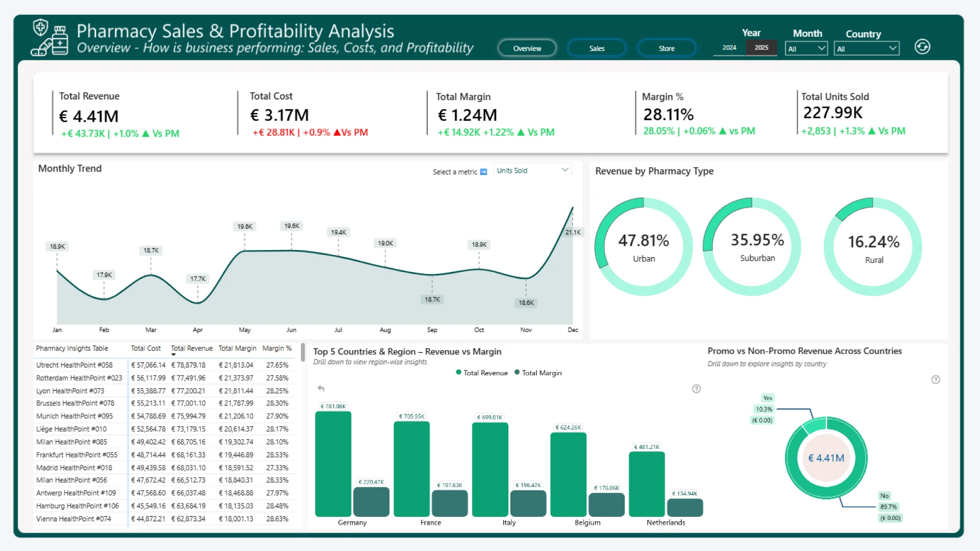980x551 pixels.
Task: Click the Total Revenue legend color dot
Action: point(458,372)
